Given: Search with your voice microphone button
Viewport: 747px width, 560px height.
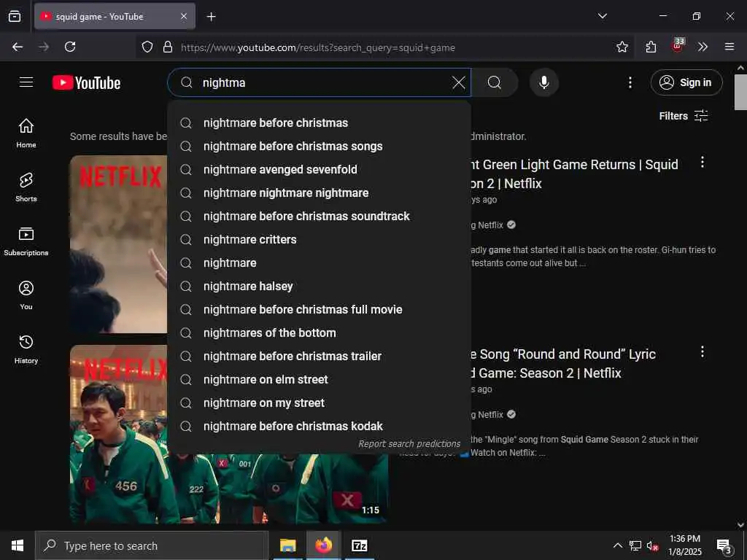Looking at the screenshot, I should point(543,83).
